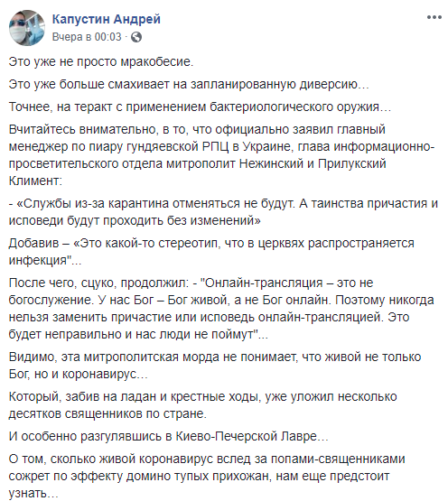
Task: Click the globe public privacy icon
Action: click(136, 37)
